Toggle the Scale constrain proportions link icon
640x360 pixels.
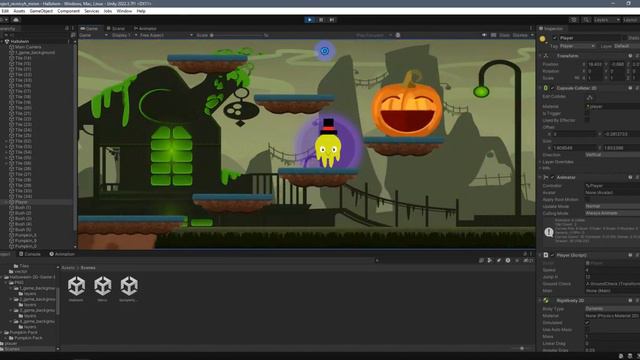point(577,78)
